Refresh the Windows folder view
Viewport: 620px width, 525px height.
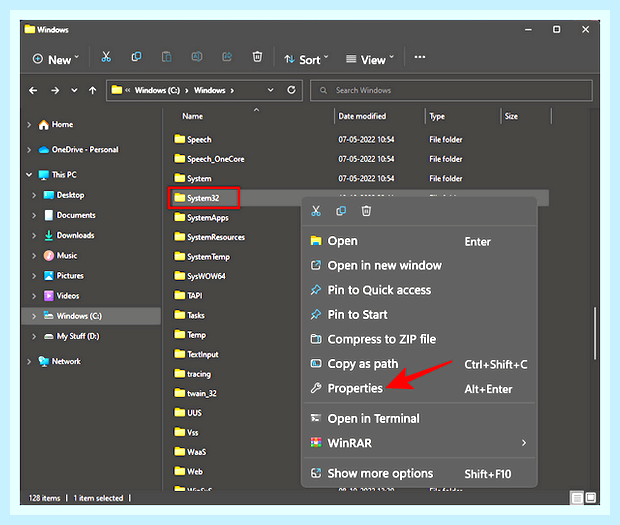click(x=291, y=90)
